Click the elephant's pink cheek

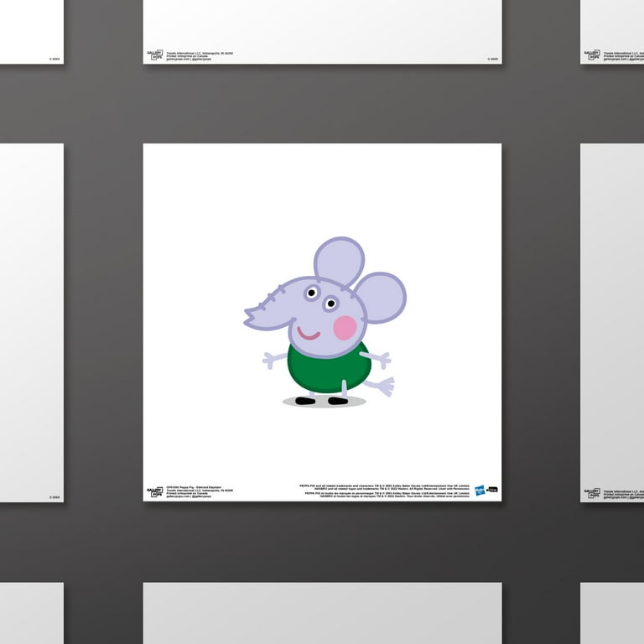(x=345, y=328)
